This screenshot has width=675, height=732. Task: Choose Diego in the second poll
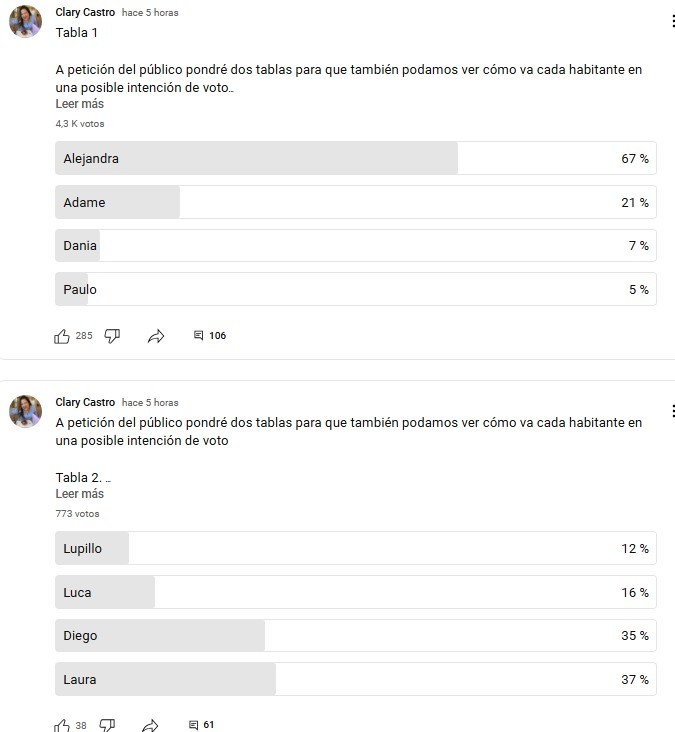355,635
